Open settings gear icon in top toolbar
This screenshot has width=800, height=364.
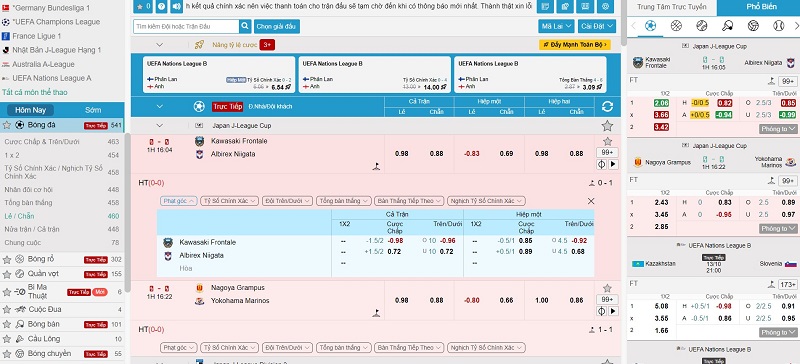coord(606,6)
